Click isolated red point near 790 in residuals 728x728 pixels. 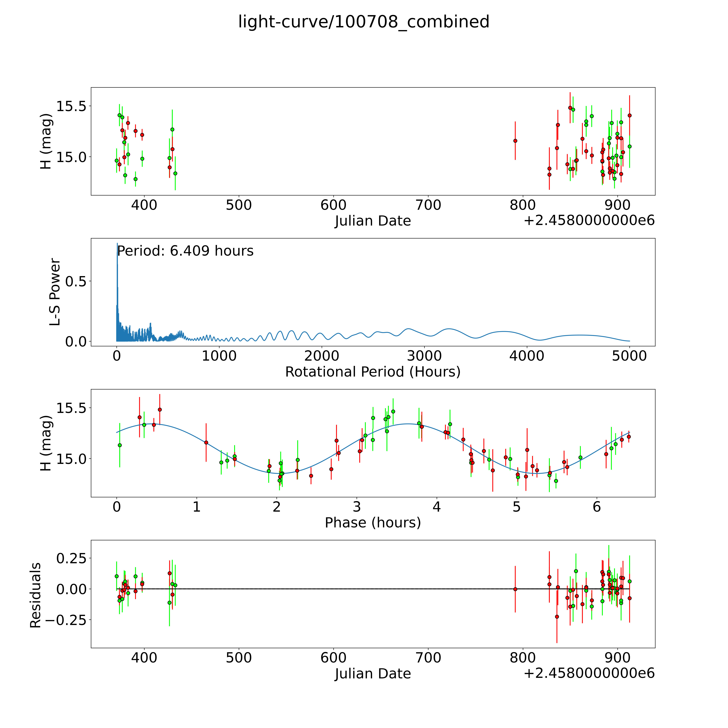[x=515, y=589]
